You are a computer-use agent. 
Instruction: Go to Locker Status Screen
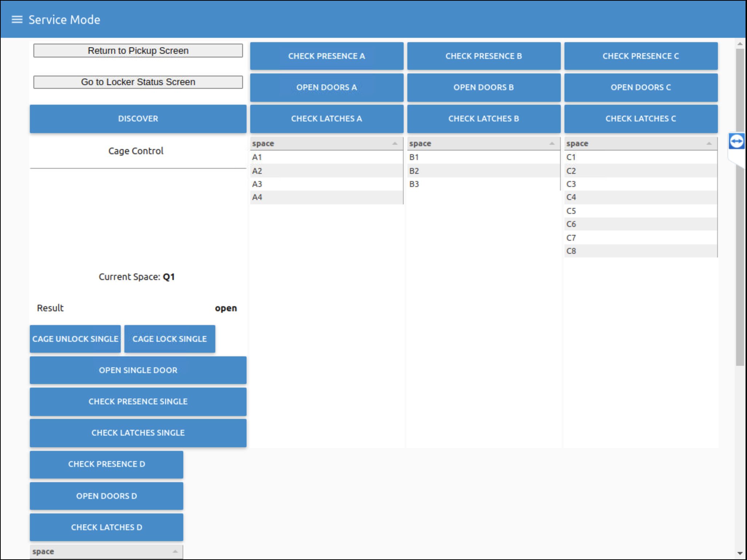click(138, 82)
